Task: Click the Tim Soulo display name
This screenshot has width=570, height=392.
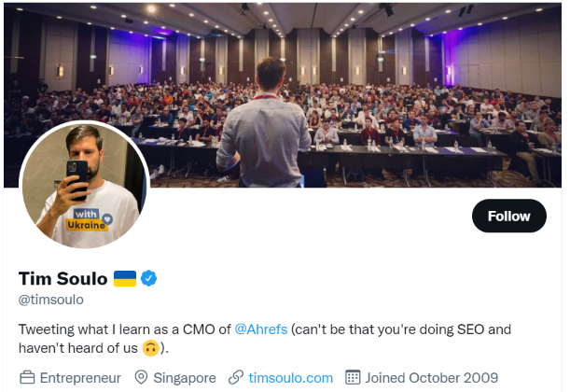Action: [x=63, y=279]
